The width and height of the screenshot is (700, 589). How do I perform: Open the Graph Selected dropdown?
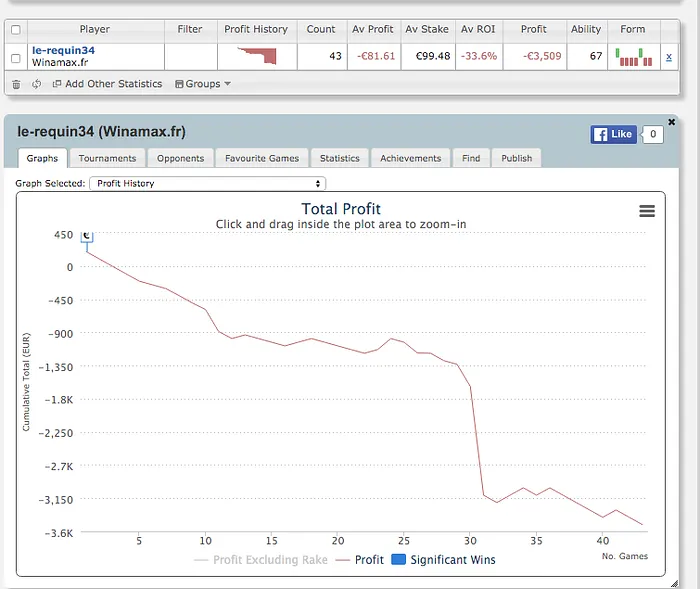(208, 184)
